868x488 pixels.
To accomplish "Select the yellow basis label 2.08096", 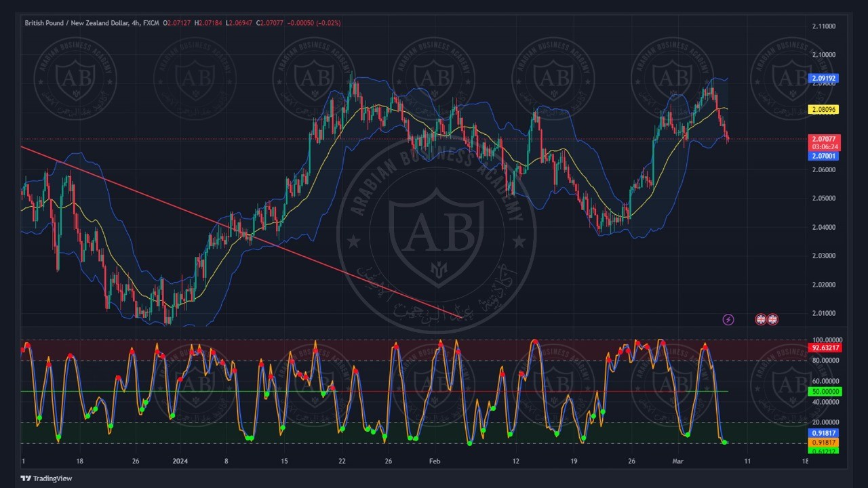I will [x=825, y=110].
